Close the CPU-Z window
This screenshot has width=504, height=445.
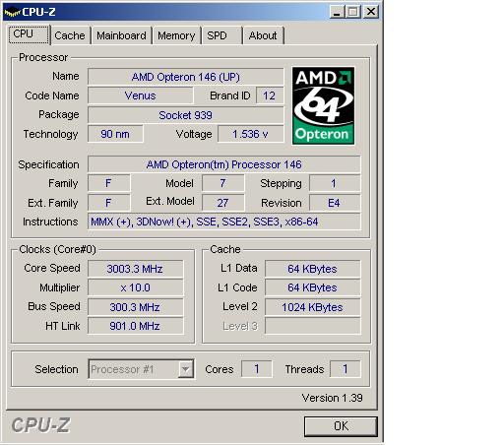(x=371, y=12)
